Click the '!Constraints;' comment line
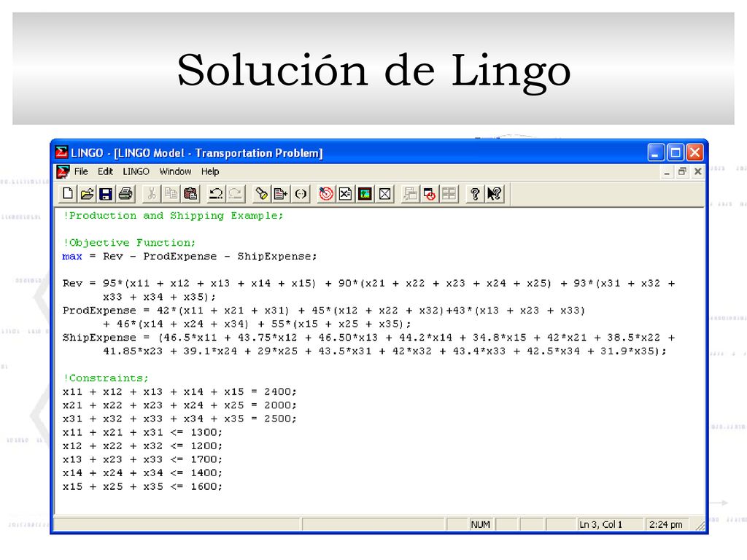 (x=106, y=378)
